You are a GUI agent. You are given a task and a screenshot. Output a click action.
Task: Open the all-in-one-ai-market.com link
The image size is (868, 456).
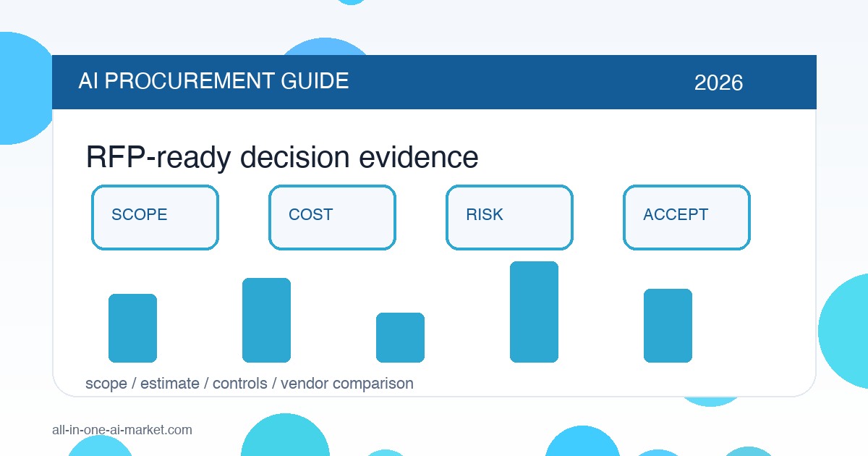pos(122,430)
